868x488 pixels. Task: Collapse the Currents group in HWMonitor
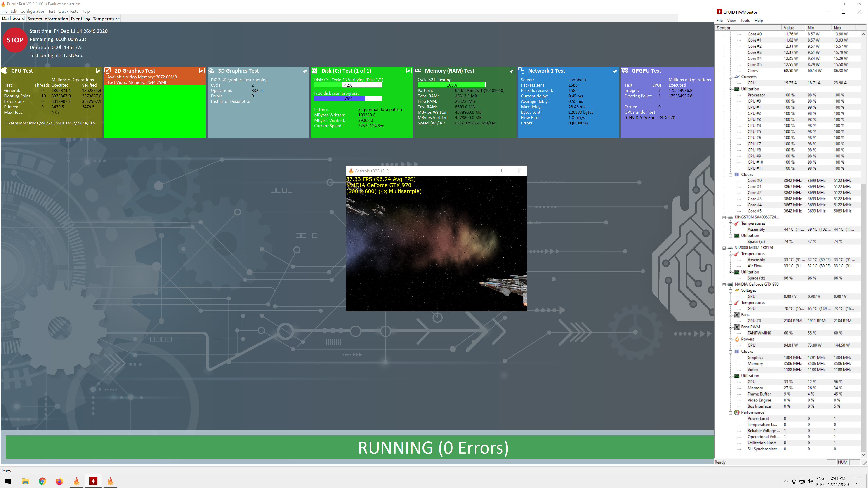730,77
